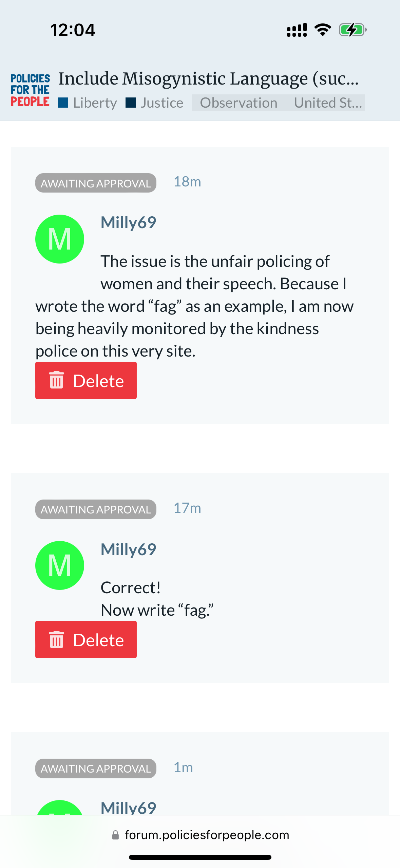Delete the 'Correct! Now write' post
Screen dimensions: 400x868
tap(86, 639)
